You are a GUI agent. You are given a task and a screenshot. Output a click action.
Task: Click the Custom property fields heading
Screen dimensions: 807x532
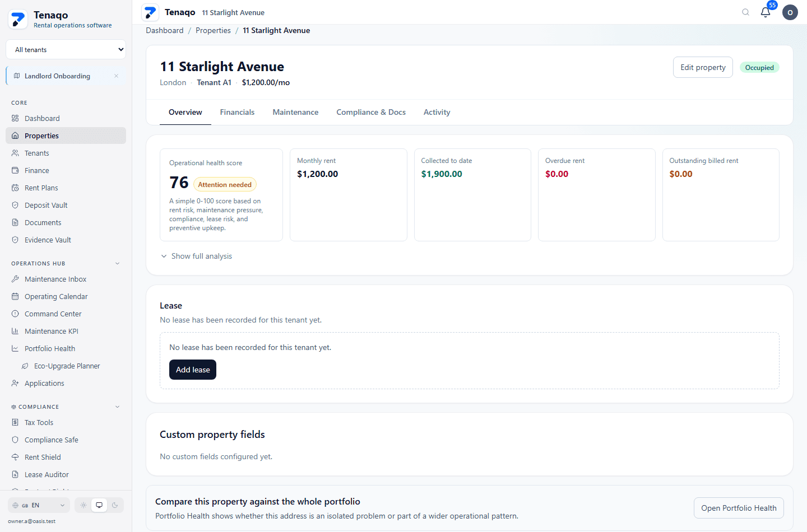pyautogui.click(x=212, y=435)
